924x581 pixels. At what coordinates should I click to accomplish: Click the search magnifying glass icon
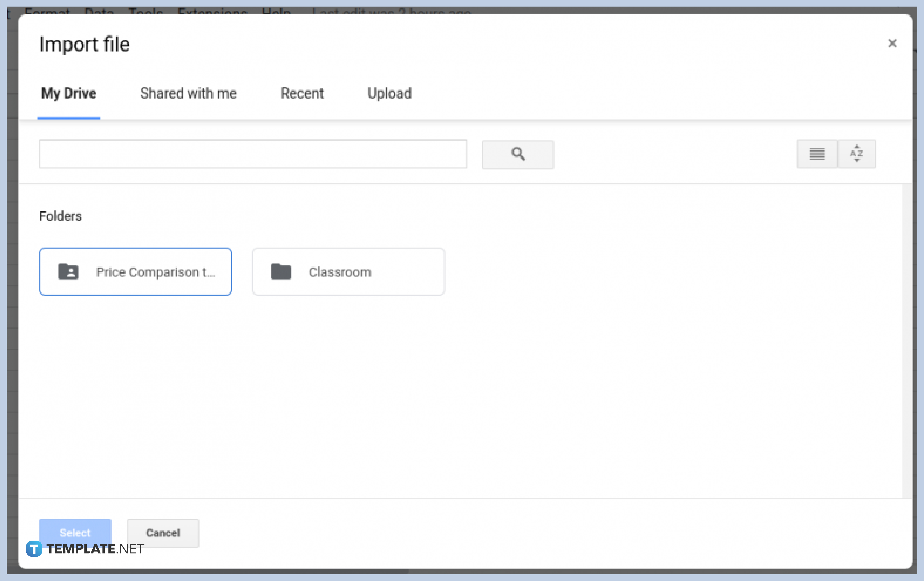[518, 153]
